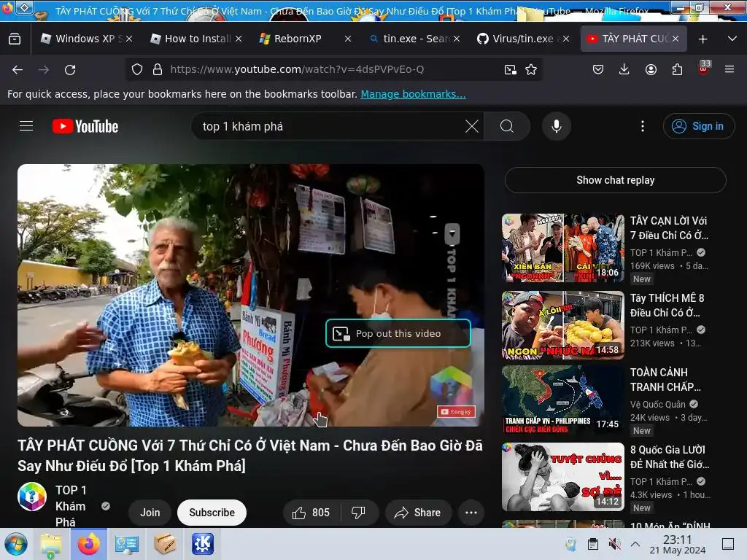The width and height of the screenshot is (747, 560).
Task: Click the main video player
Action: pyautogui.click(x=251, y=295)
